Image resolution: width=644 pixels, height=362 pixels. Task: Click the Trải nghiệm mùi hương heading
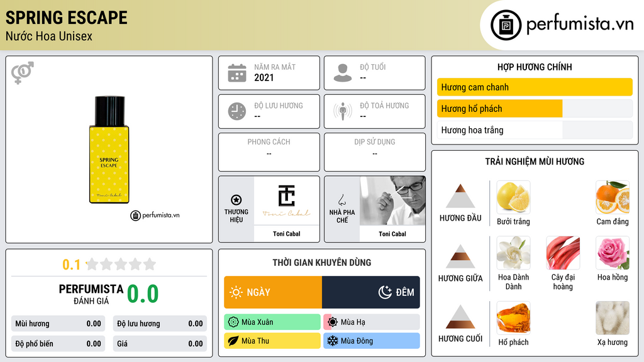click(x=535, y=162)
